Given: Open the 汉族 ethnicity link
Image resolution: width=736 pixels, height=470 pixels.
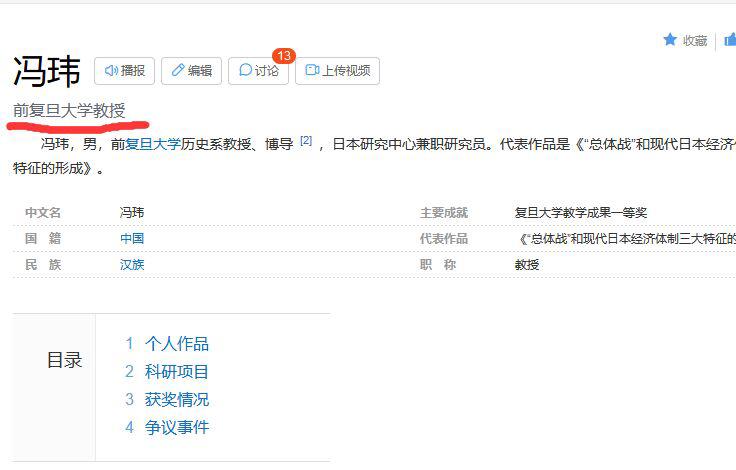Looking at the screenshot, I should 132,264.
